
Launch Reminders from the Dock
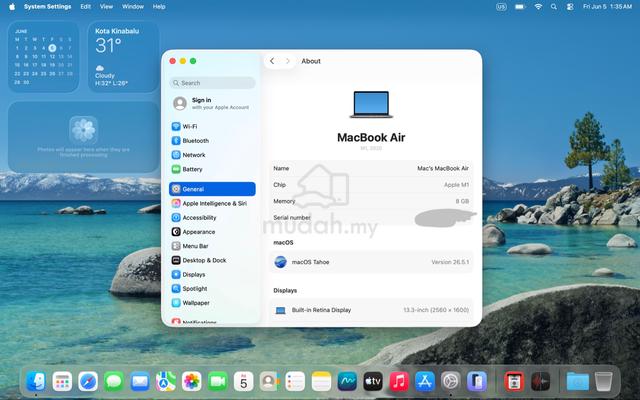296,382
